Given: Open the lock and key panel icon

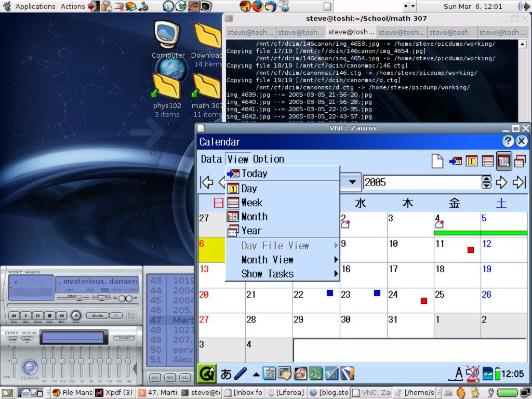Looking at the screenshot, I should click(107, 6).
